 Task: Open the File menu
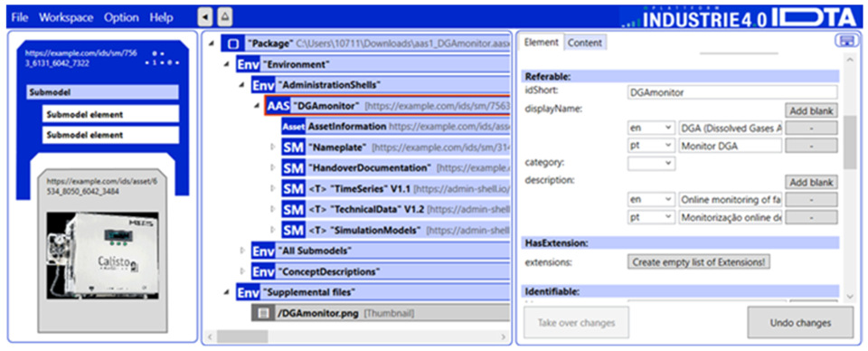pyautogui.click(x=19, y=17)
